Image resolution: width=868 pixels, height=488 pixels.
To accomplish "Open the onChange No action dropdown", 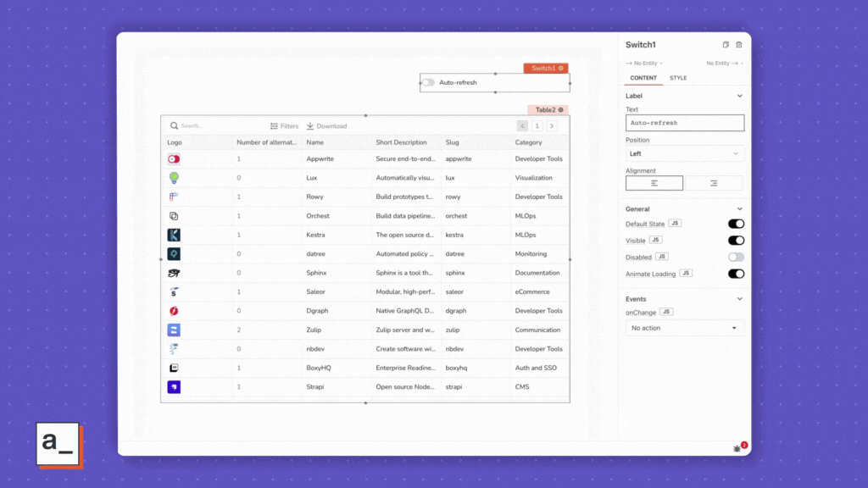I will coord(684,328).
